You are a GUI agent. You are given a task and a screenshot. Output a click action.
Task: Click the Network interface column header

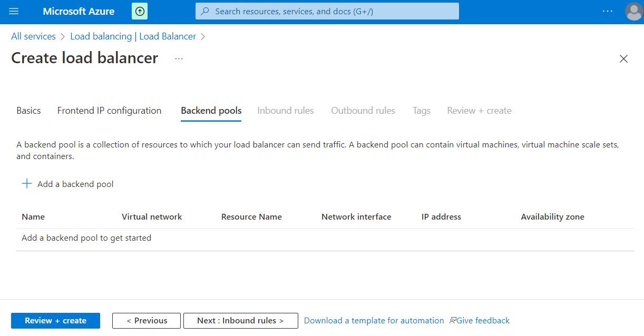click(356, 216)
